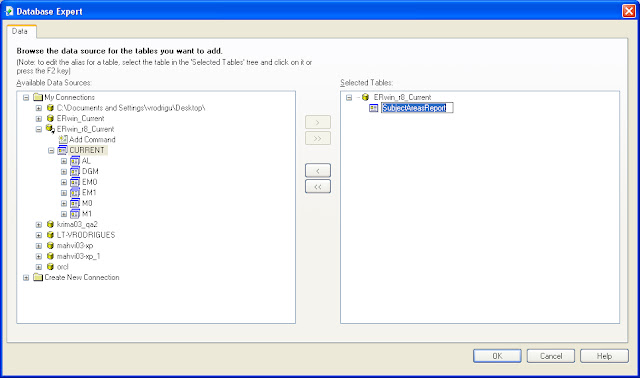Expand the C:\Documents and Settings connection node
The width and height of the screenshot is (640, 378).
click(x=38, y=108)
